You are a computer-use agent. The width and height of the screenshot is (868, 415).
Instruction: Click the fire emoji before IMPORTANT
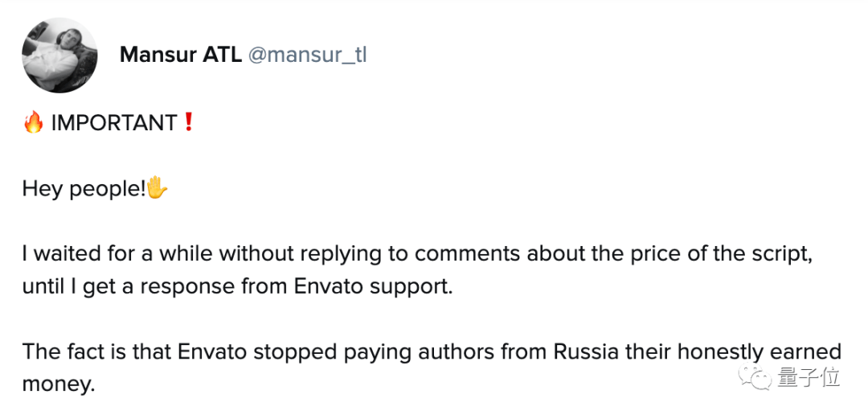point(33,123)
